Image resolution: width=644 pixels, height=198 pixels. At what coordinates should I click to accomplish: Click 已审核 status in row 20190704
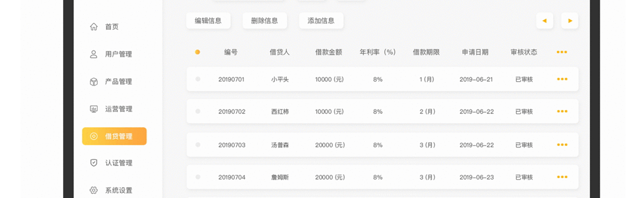click(x=524, y=177)
